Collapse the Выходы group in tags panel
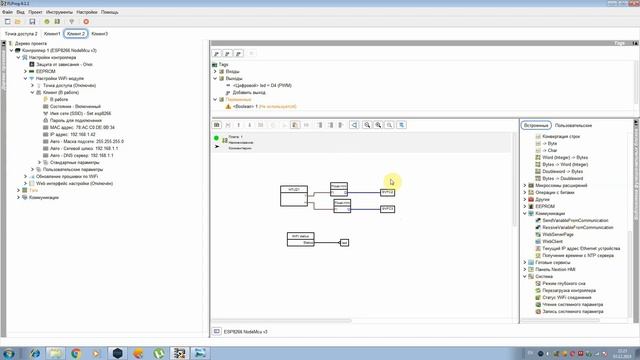 [215, 78]
